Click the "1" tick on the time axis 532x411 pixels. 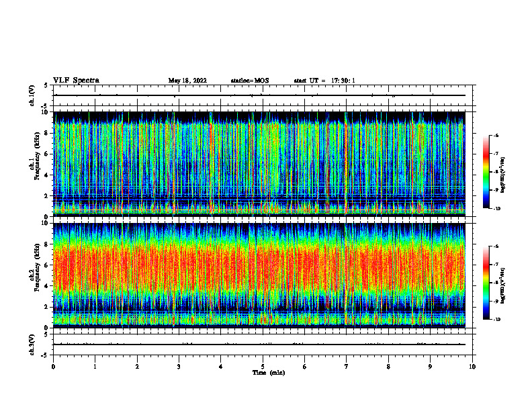click(95, 367)
